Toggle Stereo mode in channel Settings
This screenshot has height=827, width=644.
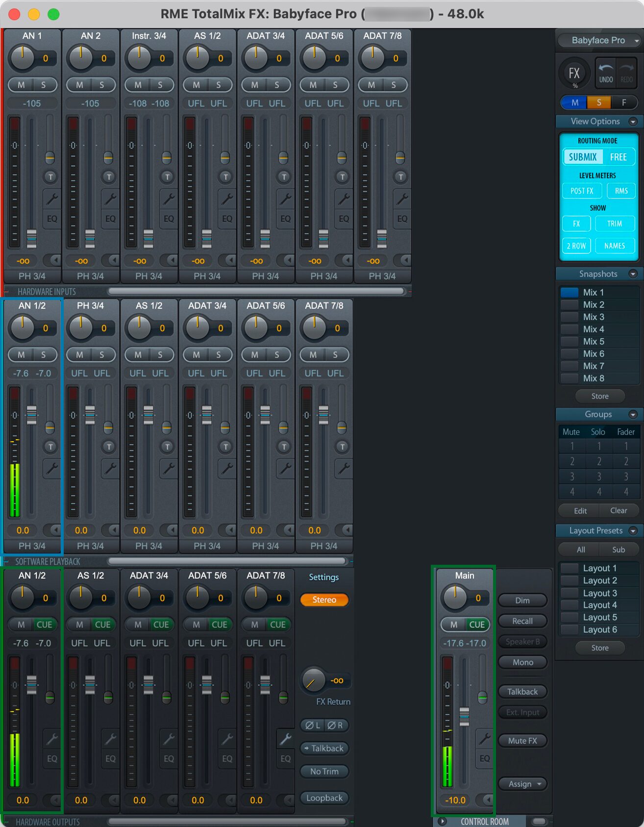324,600
